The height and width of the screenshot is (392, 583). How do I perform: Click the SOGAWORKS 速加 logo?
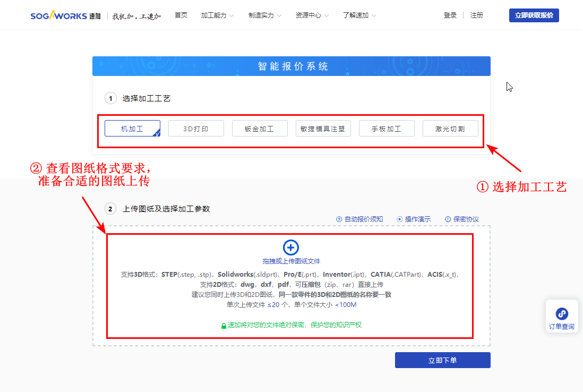(65, 15)
